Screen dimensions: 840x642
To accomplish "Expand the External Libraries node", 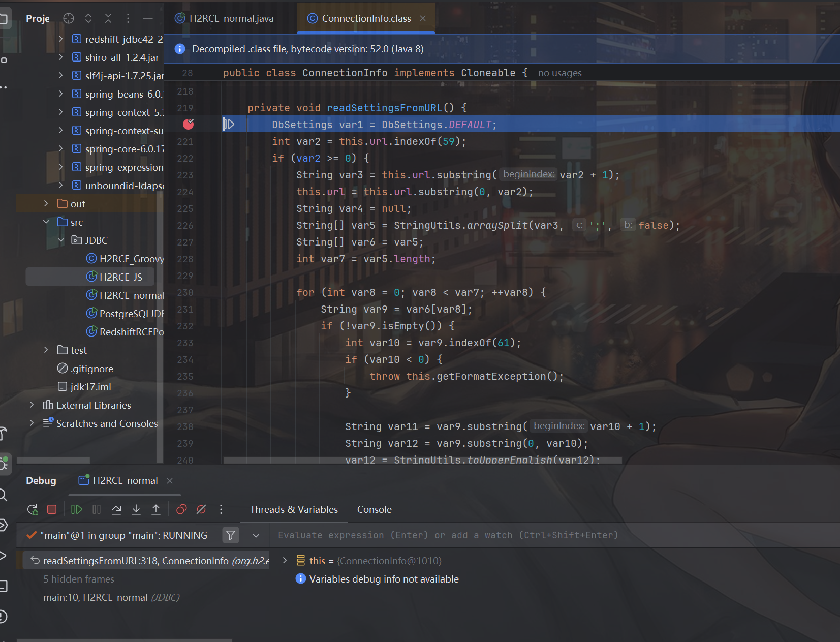I will coord(32,405).
